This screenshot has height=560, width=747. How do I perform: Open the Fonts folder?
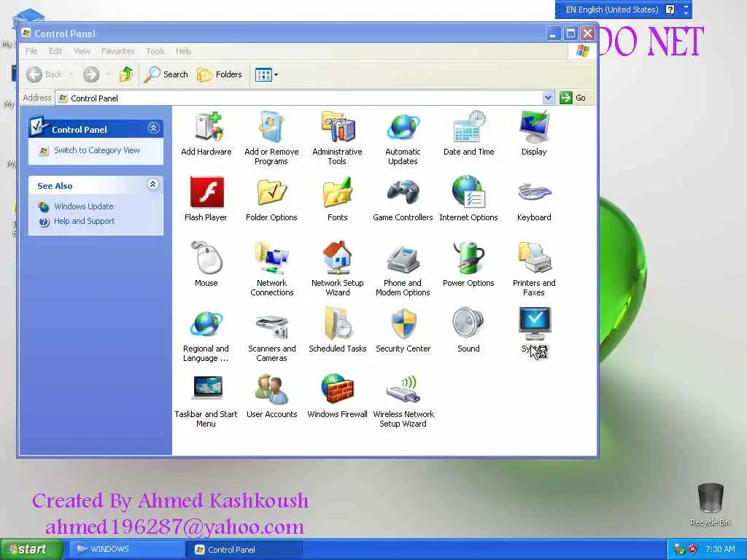coord(337,199)
